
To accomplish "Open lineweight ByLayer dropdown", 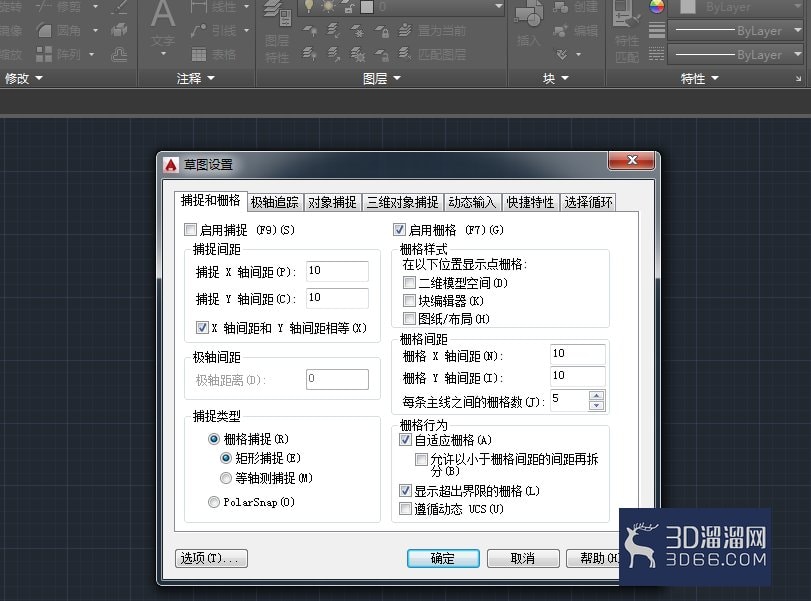I will [798, 31].
